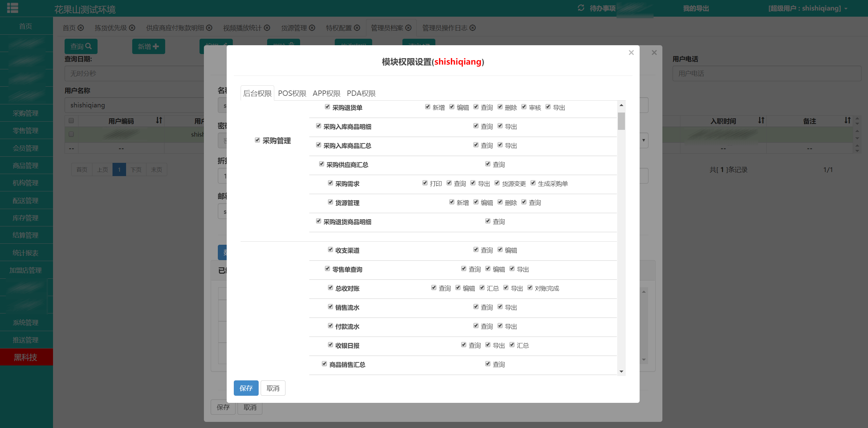Screen dimensions: 868x428
Task: Expand 零售管理 in the left sidebar
Action: tap(26, 131)
